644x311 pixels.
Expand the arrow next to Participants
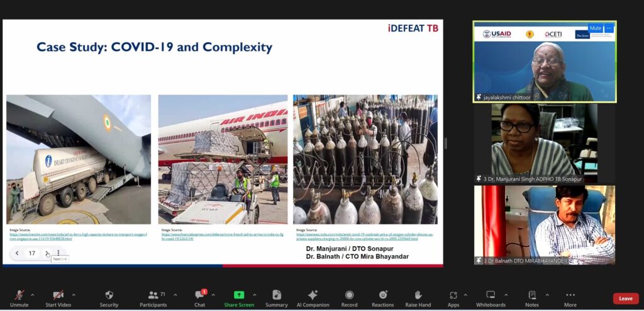[x=175, y=295]
